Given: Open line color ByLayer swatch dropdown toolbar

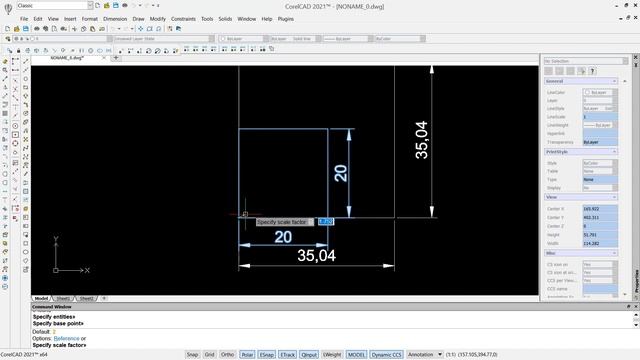Looking at the screenshot, I should [266, 39].
